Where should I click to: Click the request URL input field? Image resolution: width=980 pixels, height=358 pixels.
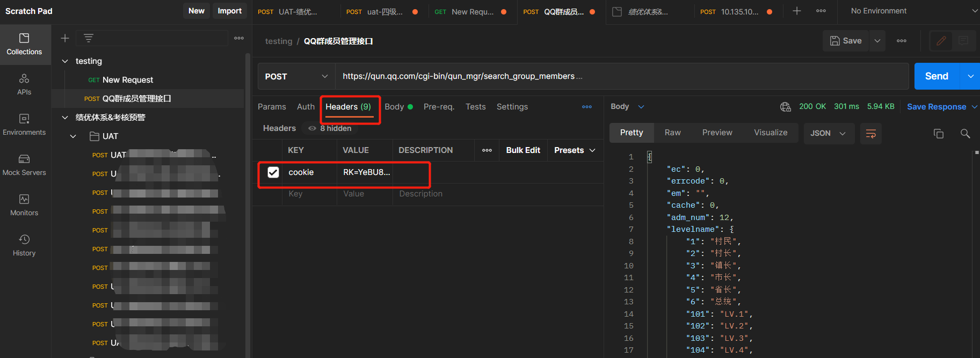pos(622,76)
